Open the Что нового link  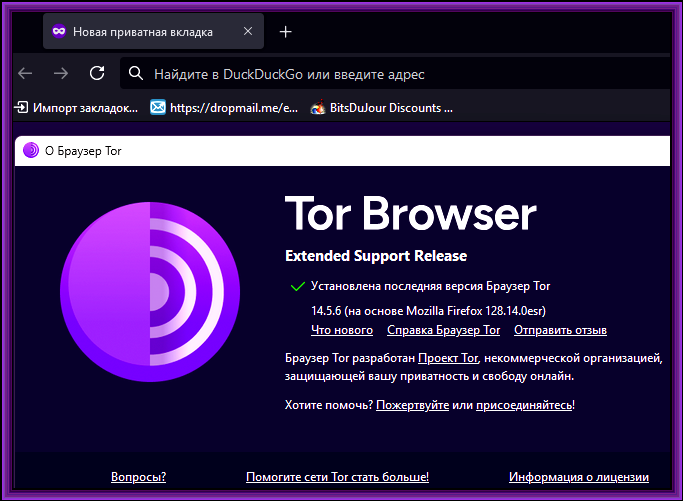pyautogui.click(x=342, y=330)
